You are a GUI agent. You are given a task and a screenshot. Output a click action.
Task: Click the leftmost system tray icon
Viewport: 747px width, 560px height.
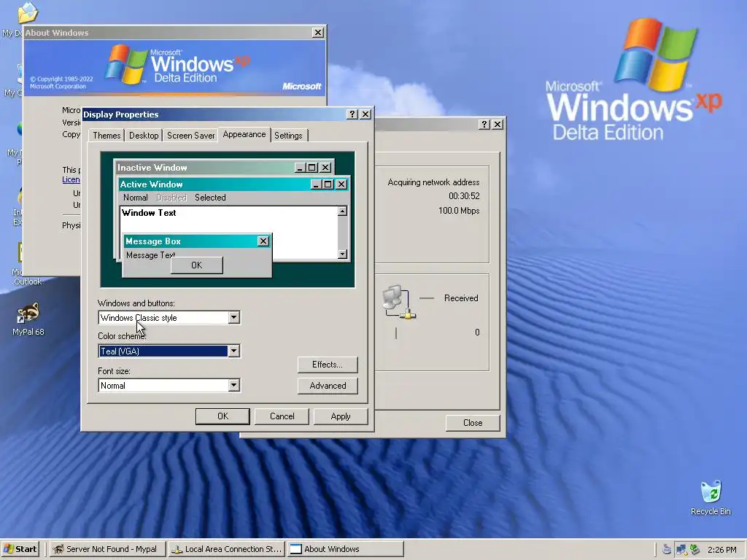667,550
